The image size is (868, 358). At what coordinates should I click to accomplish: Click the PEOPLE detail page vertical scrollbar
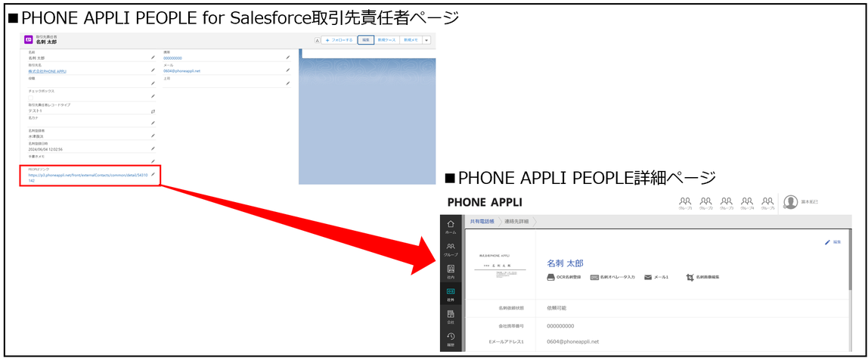(x=850, y=260)
